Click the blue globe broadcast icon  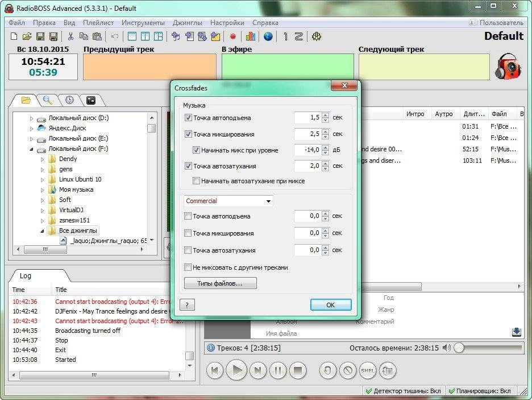coord(268,36)
